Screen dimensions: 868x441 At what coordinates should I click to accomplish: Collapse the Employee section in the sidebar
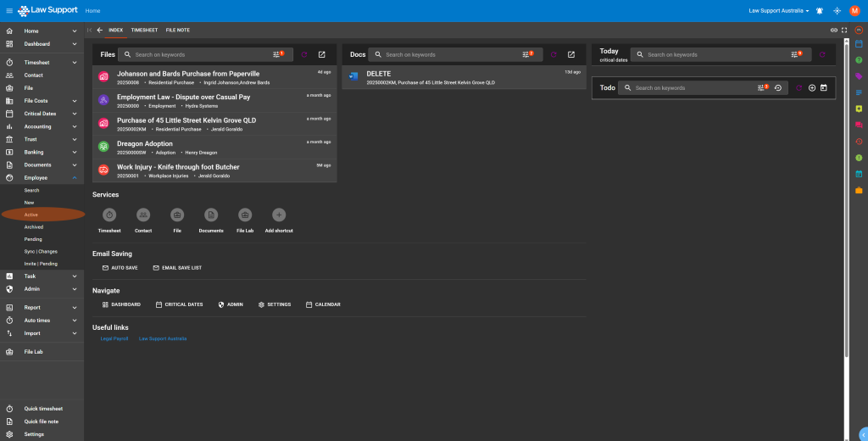75,178
